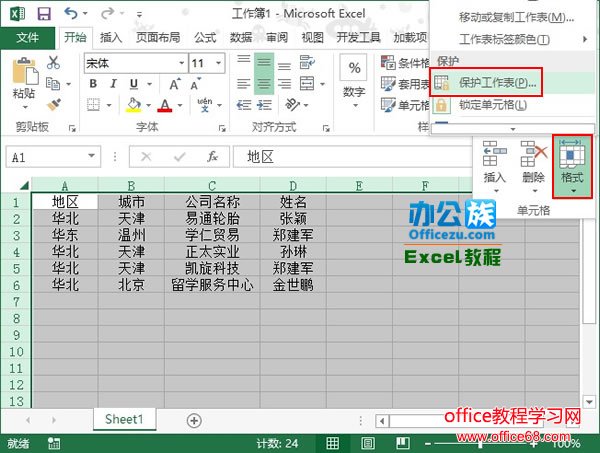Click Merge and Center icon
This screenshot has height=453, width=600.
click(x=307, y=83)
